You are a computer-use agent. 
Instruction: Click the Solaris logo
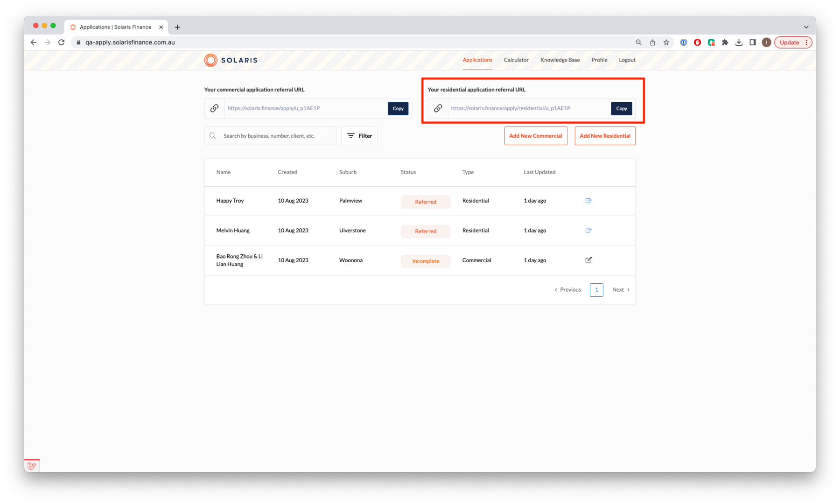(231, 60)
